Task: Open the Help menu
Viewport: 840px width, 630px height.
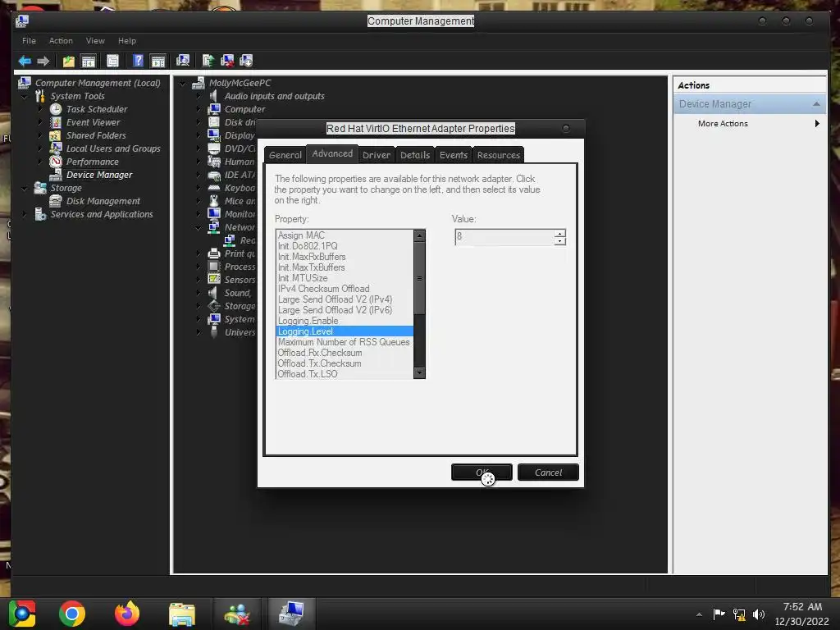Action: click(x=127, y=41)
